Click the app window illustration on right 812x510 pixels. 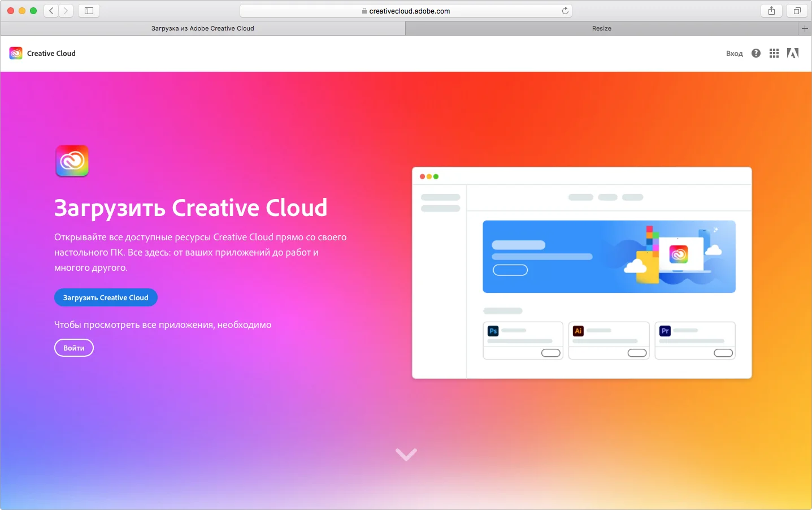click(582, 273)
